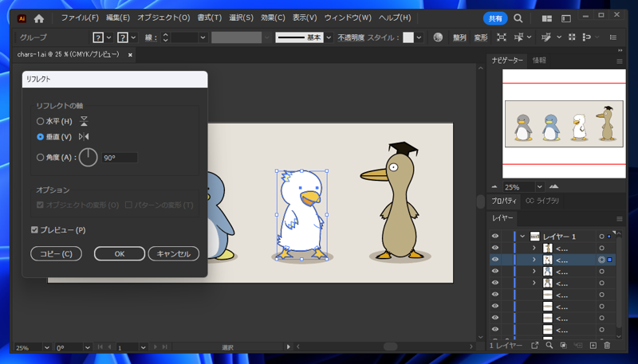Click the blue 共有 share button
The width and height of the screenshot is (638, 364).
495,18
